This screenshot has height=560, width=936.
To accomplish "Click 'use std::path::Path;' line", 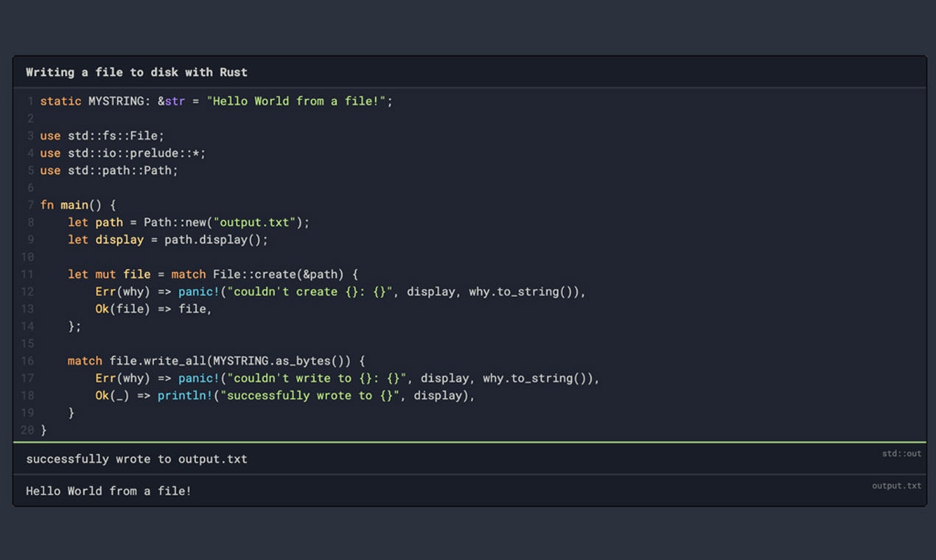I will 109,170.
